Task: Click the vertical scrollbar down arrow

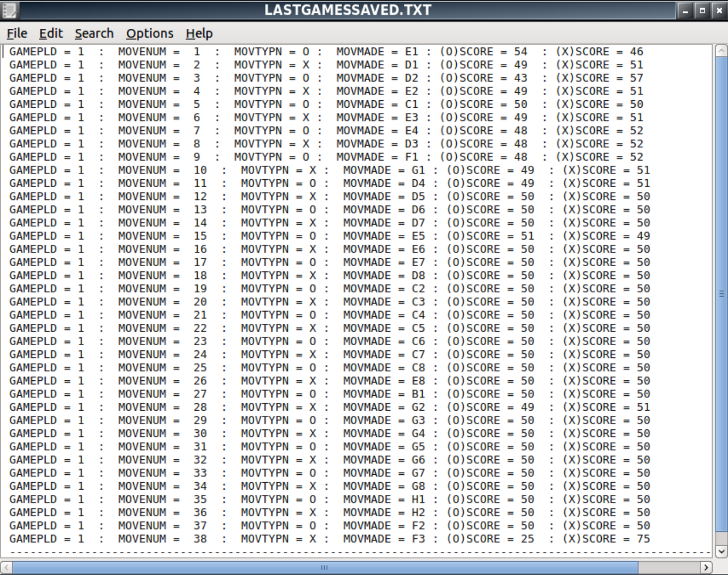Action: coord(721,552)
